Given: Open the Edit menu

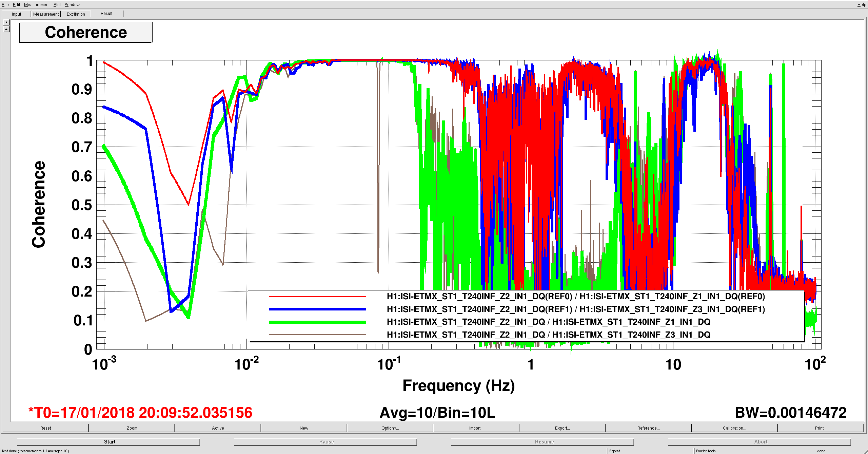Looking at the screenshot, I should (x=16, y=4).
